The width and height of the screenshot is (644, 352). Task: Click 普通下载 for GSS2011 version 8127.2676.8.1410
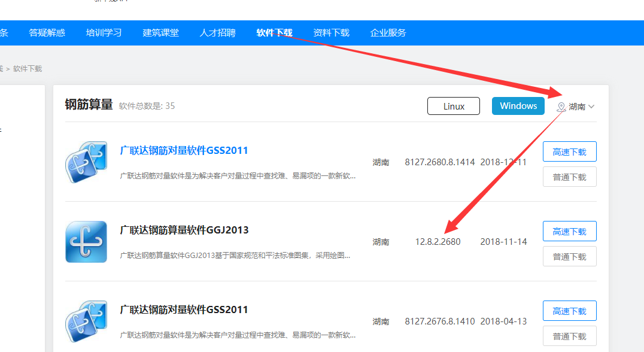pyautogui.click(x=570, y=336)
